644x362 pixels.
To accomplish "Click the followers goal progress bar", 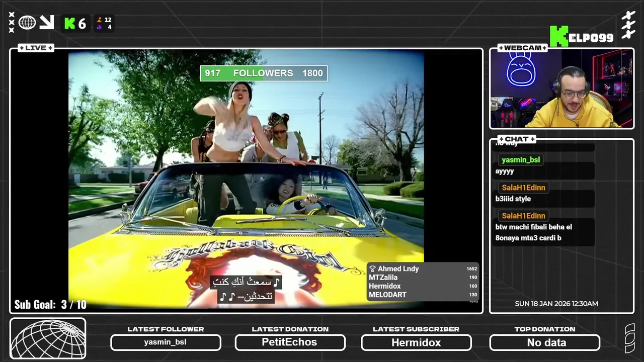I will tap(264, 73).
